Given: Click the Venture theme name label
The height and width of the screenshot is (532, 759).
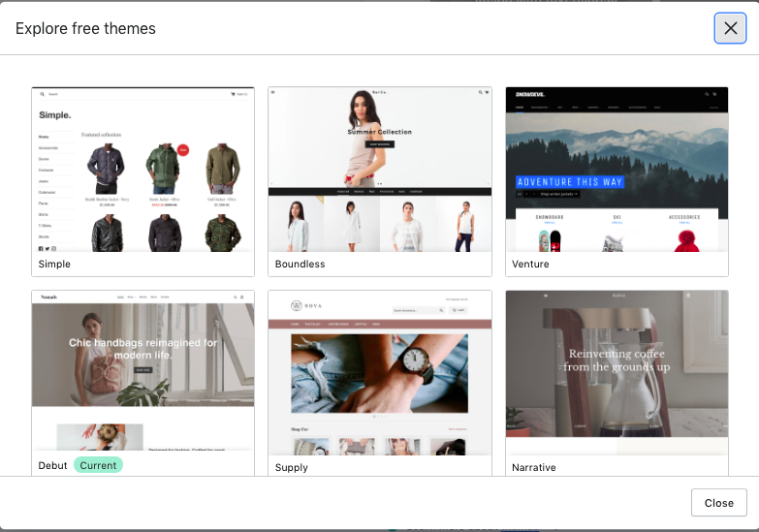Looking at the screenshot, I should 530,265.
